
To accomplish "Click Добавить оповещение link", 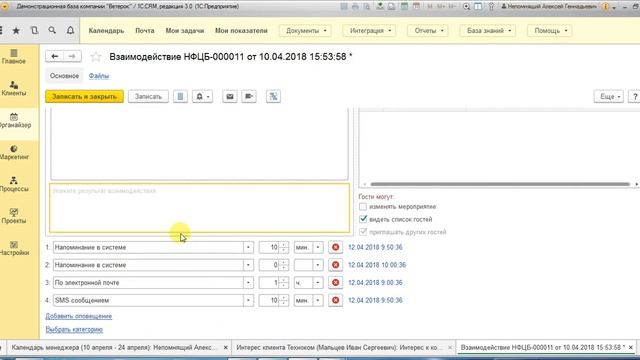I will 79,316.
